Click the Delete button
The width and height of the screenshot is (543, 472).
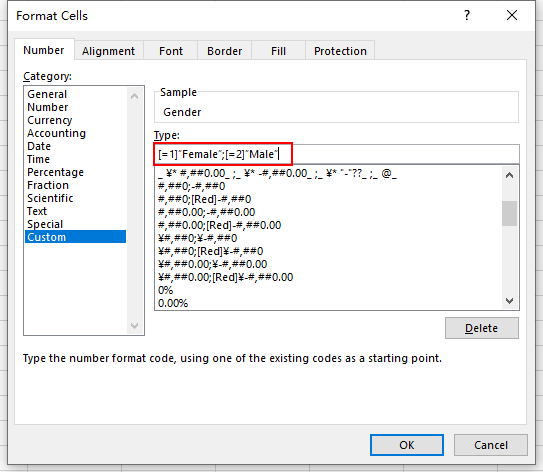[x=482, y=328]
